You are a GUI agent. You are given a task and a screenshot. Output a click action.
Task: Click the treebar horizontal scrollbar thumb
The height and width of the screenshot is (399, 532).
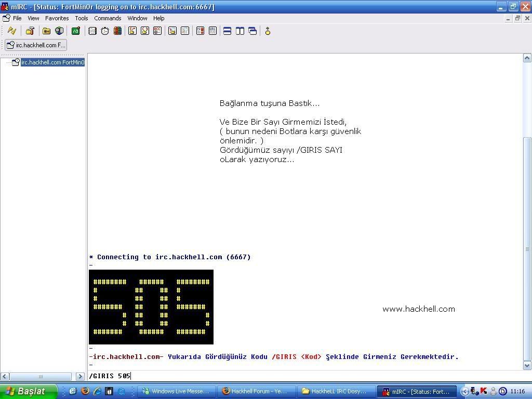click(x=41, y=376)
